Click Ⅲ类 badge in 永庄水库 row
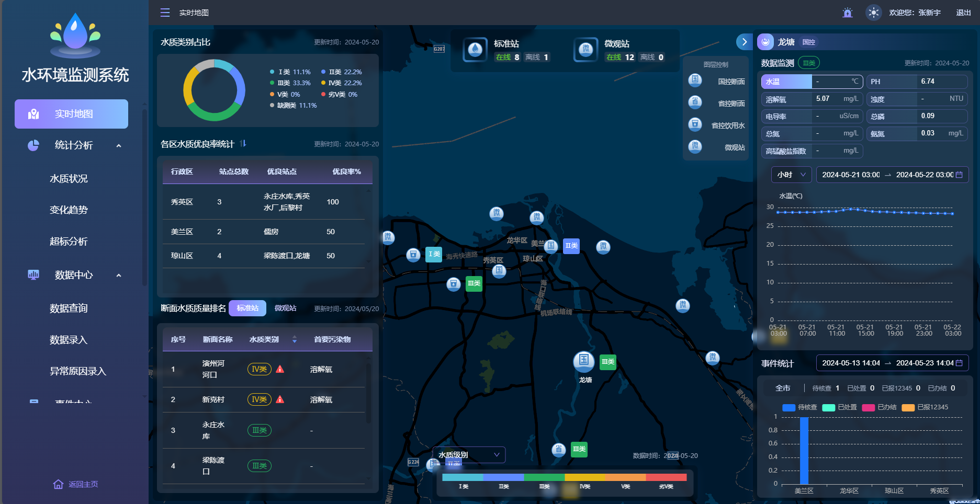 pyautogui.click(x=259, y=430)
